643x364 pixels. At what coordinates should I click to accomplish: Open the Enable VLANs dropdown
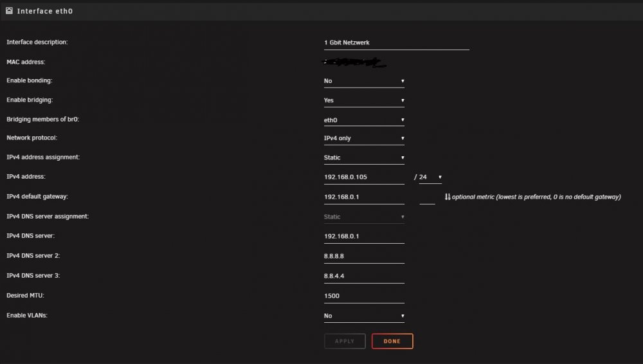[x=364, y=316]
